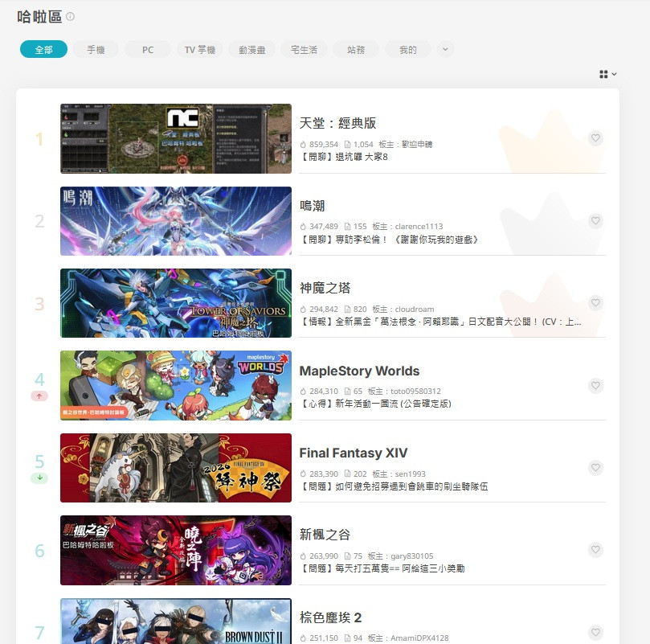This screenshot has width=650, height=644.
Task: Open the grid view layout dropdown
Action: [x=607, y=74]
